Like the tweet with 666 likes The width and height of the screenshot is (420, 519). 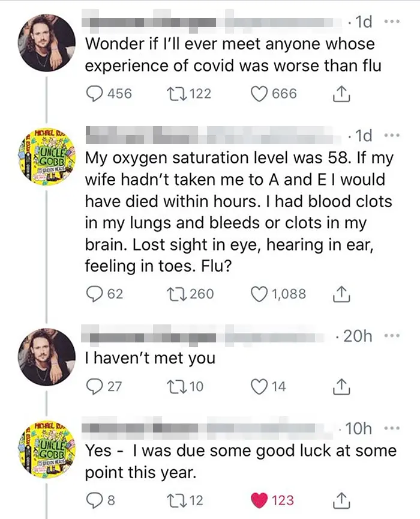(258, 94)
